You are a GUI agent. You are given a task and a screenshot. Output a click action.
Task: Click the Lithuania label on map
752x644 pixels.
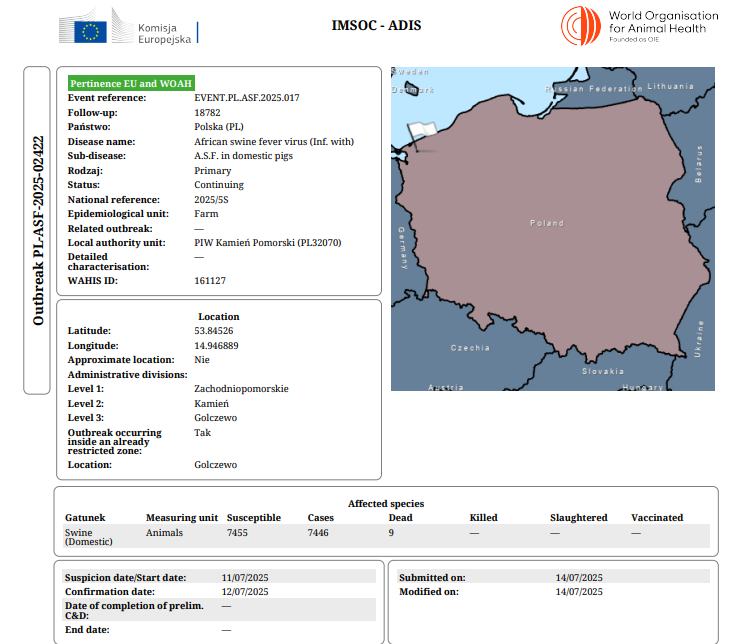click(x=670, y=86)
